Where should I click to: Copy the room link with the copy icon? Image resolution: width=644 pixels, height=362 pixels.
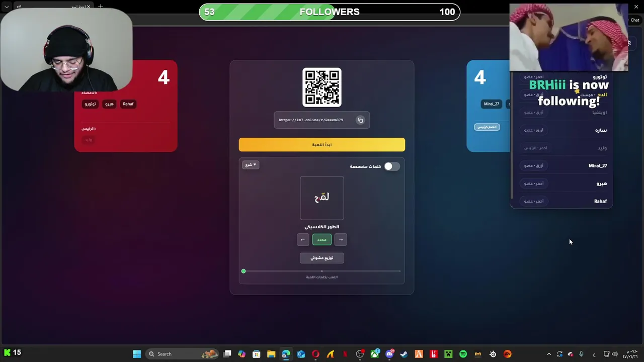pos(360,120)
